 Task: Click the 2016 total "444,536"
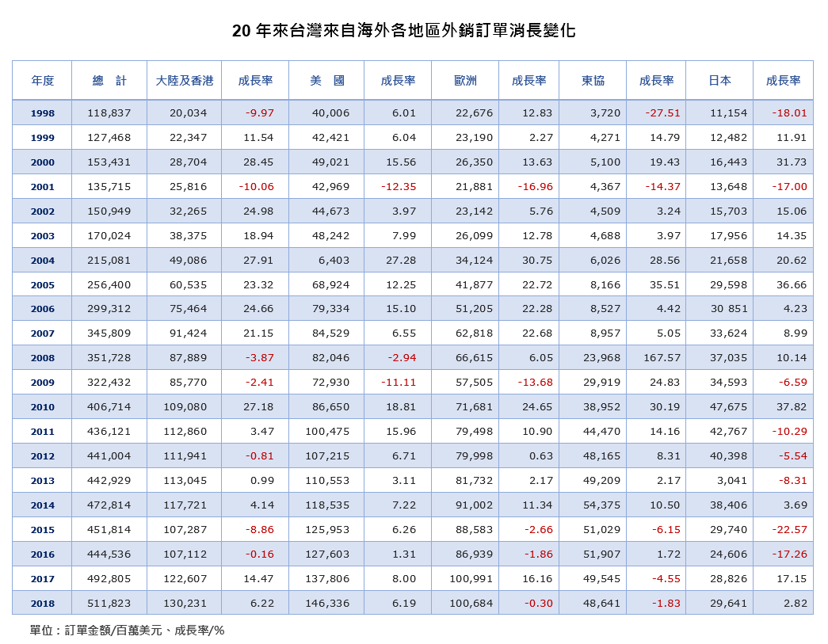click(x=109, y=554)
